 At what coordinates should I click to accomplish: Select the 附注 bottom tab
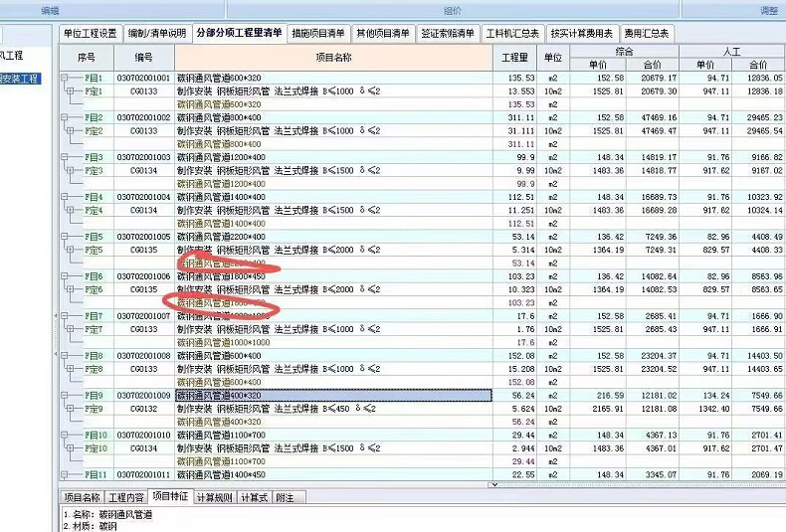click(x=285, y=497)
